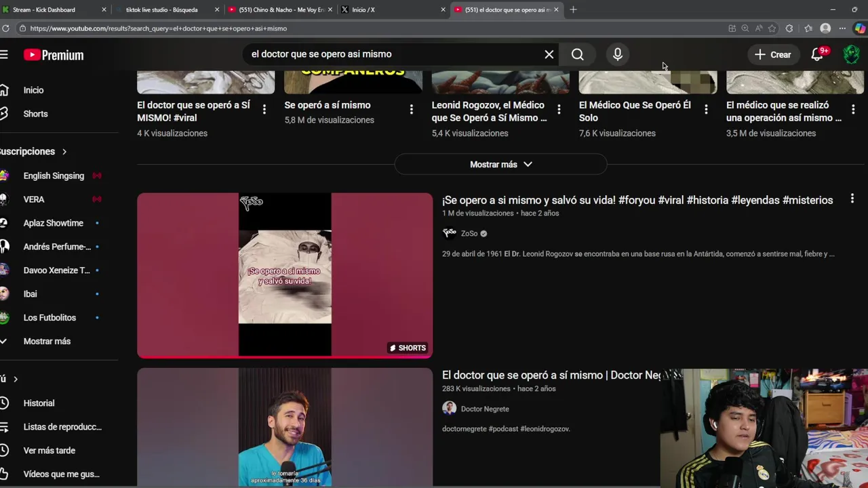
Task: Visit the Doctor Negrete channel link
Action: [485, 409]
